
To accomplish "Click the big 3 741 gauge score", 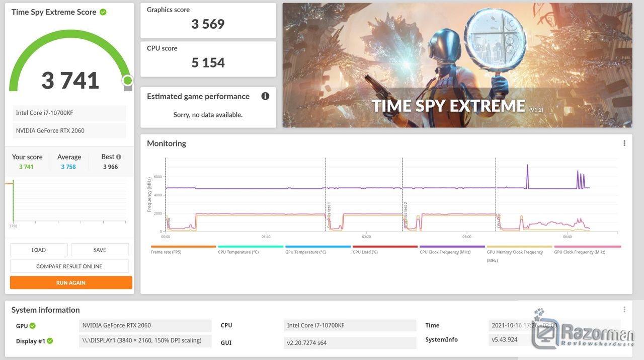I will tap(70, 81).
